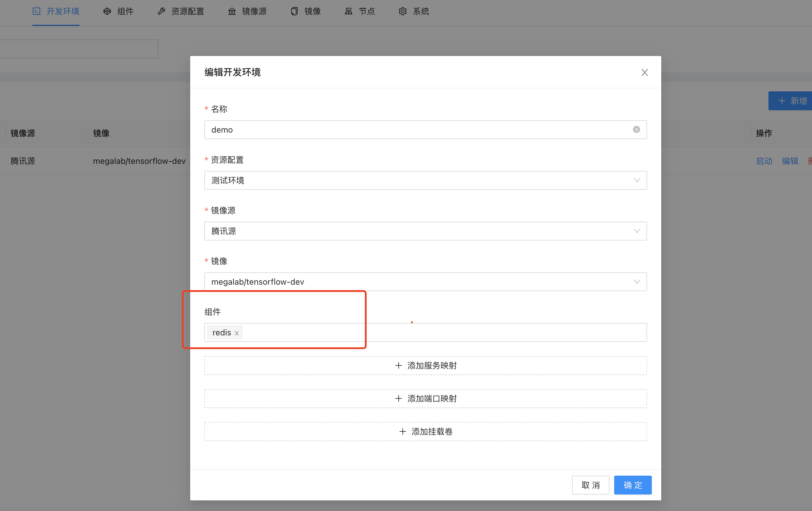
Task: Click the bank icon next to 镜像源
Action: (x=232, y=11)
